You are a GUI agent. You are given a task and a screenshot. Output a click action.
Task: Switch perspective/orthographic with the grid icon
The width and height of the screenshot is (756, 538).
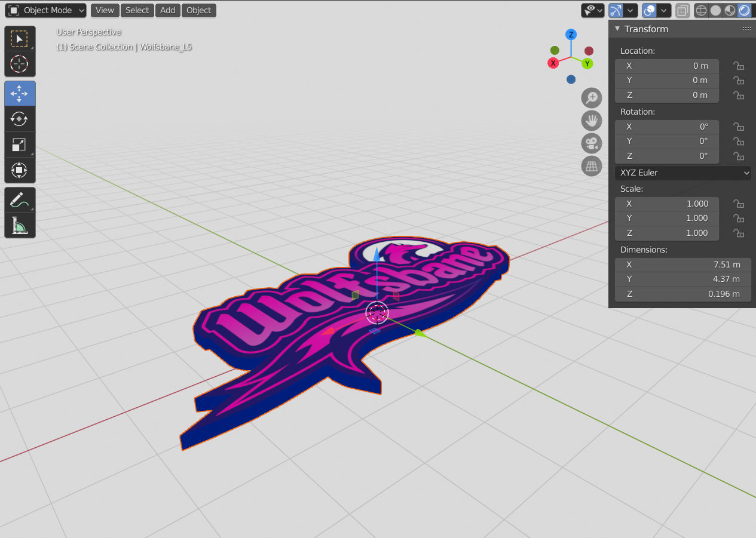tap(592, 166)
